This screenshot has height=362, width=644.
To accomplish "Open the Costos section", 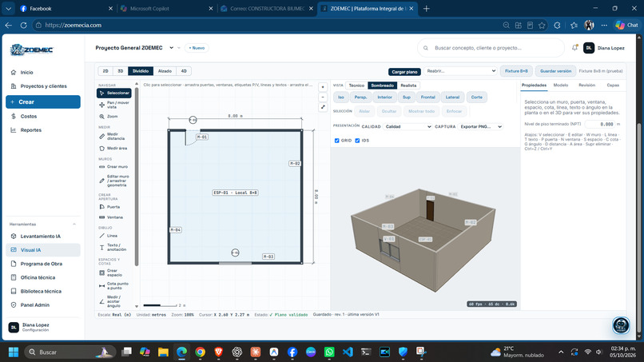I will point(28,117).
